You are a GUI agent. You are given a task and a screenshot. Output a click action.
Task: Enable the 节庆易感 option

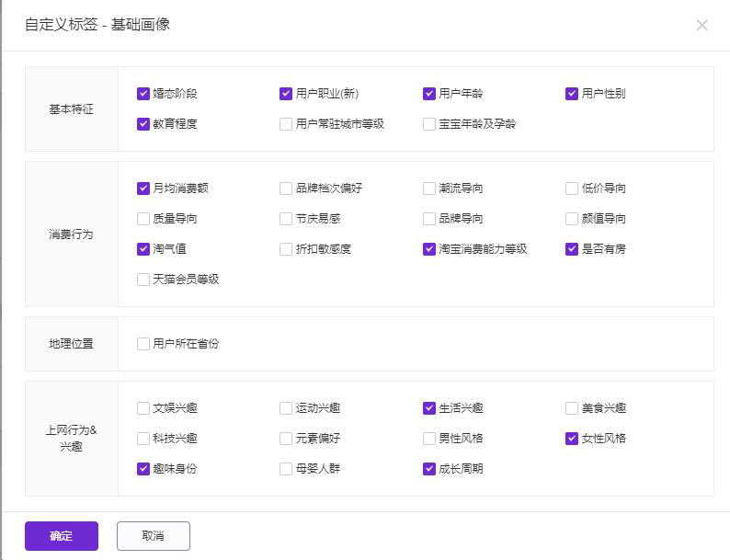tap(287, 219)
